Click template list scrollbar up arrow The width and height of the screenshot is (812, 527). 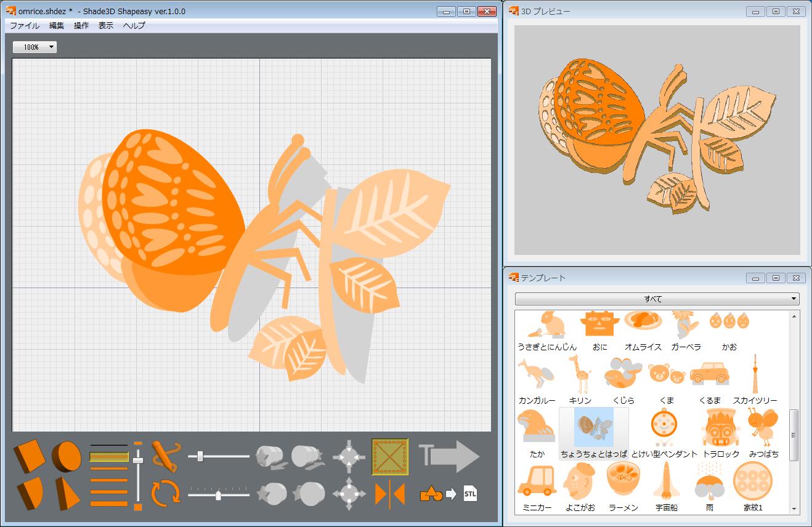click(794, 316)
